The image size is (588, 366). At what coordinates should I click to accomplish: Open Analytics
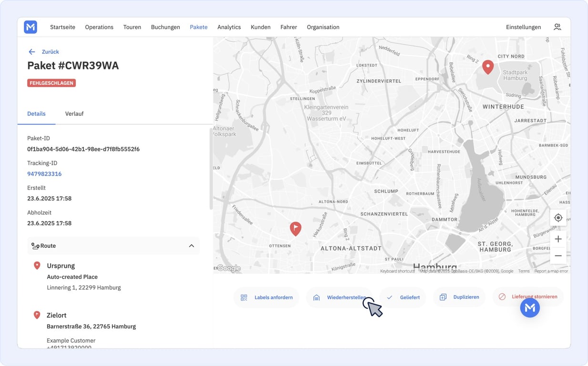pos(229,27)
